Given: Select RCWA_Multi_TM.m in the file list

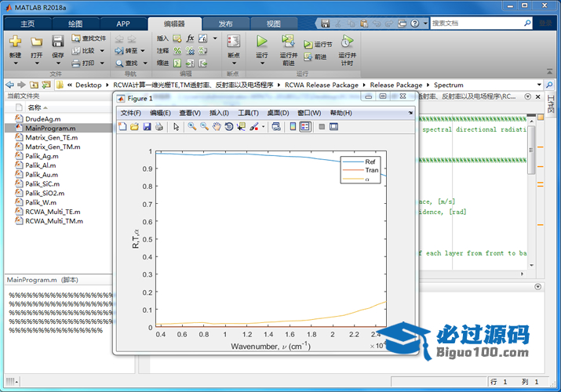Looking at the screenshot, I should (53, 221).
